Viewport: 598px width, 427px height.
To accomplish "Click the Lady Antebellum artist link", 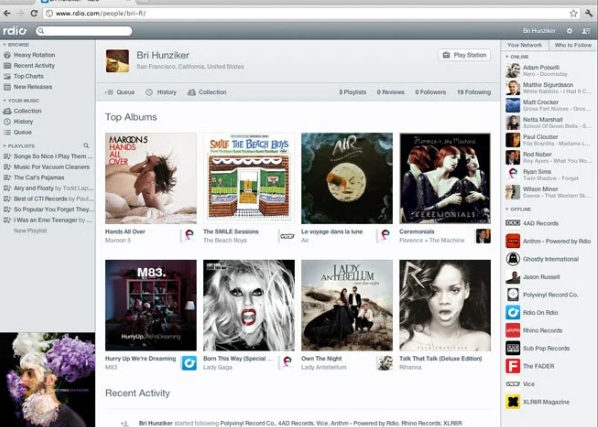I will pyautogui.click(x=324, y=367).
